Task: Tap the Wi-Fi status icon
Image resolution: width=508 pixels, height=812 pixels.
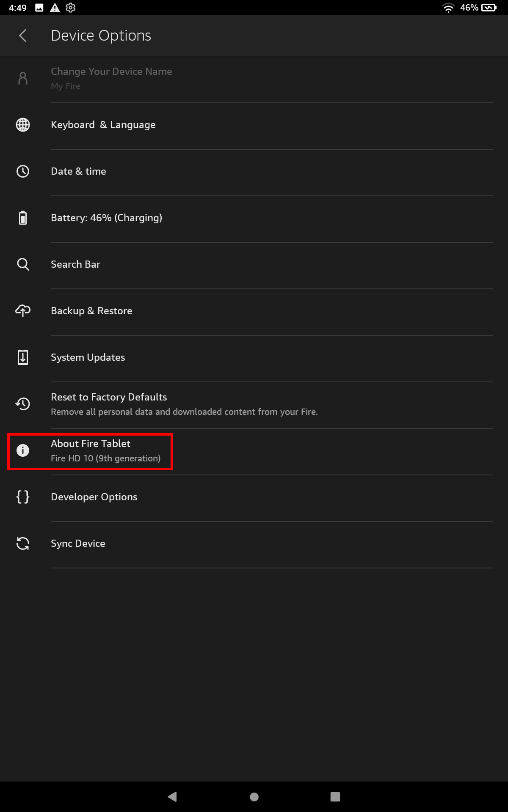Action: [x=448, y=8]
